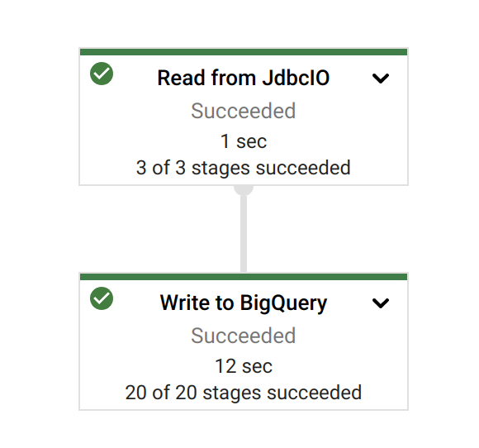This screenshot has height=448, width=479.
Task: Click green status bar atop Write to BigQuery
Action: (244, 277)
